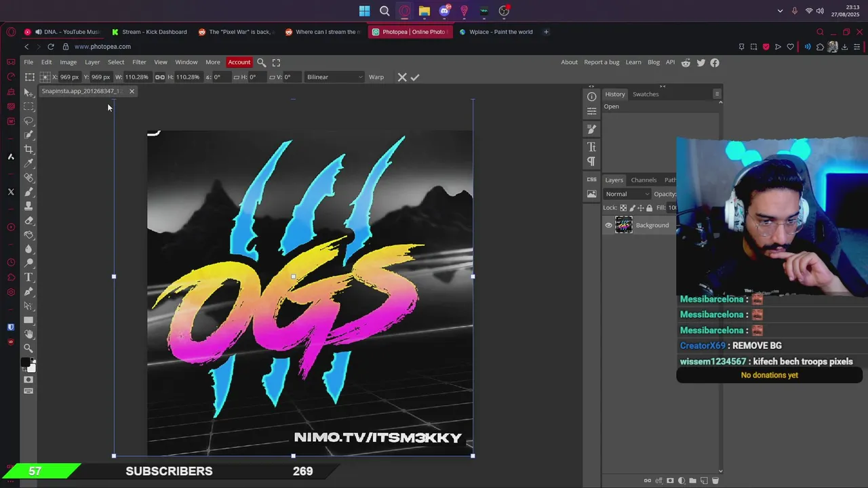This screenshot has width=868, height=488.
Task: Open the Bilinear interpolation dropdown
Action: 334,77
